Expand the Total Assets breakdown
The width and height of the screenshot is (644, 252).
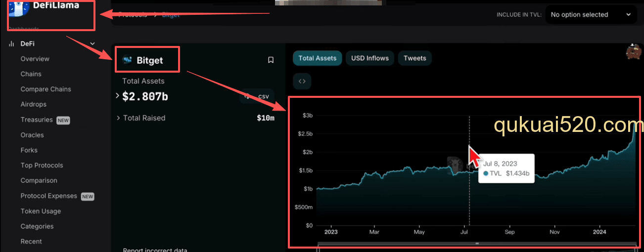click(x=118, y=96)
